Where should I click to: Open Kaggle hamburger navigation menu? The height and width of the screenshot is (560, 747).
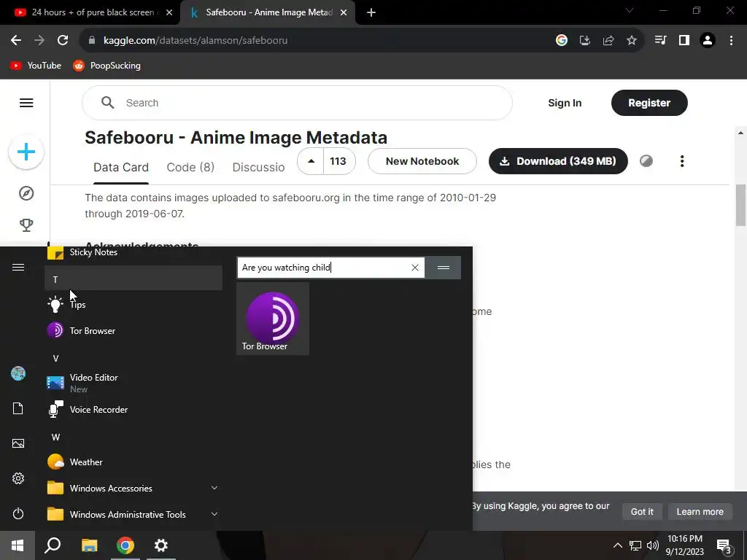pos(26,103)
